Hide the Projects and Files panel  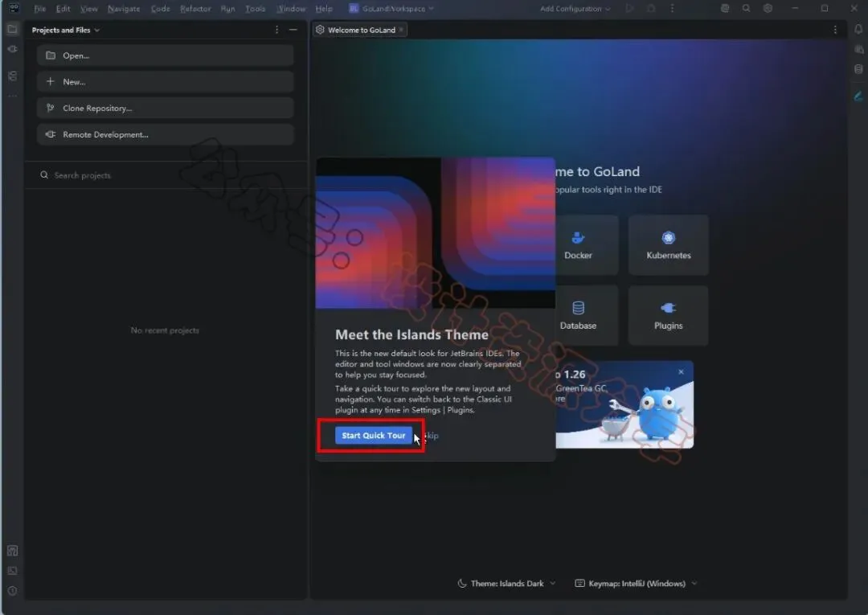pyautogui.click(x=293, y=30)
